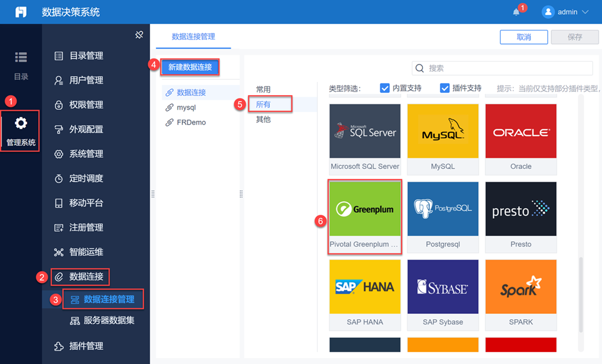Open the notification bell

(516, 12)
